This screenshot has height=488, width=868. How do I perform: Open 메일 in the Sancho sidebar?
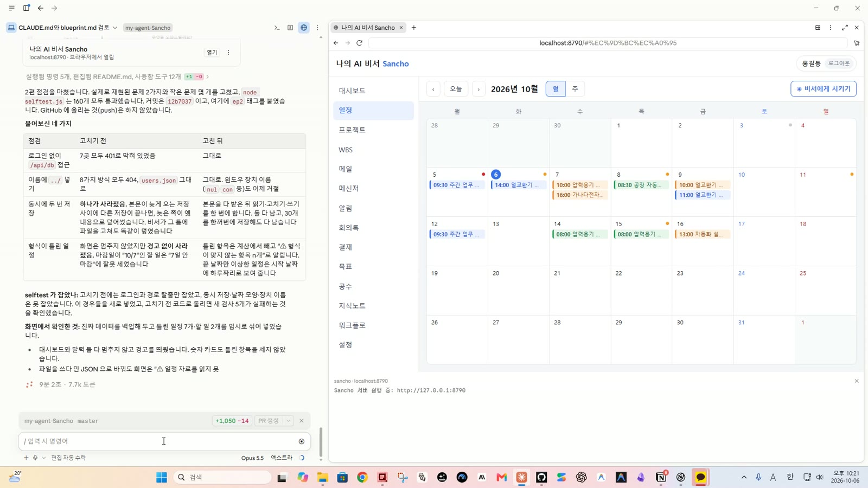(373, 169)
